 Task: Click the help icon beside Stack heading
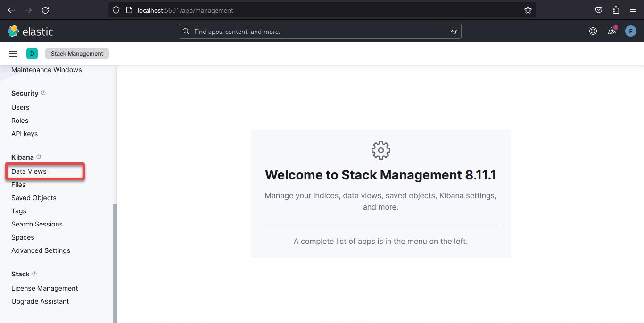[34, 274]
